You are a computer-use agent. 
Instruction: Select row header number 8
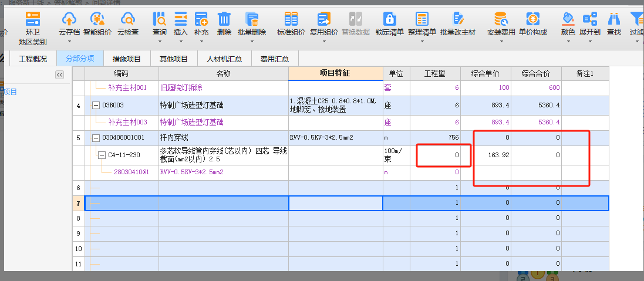point(79,218)
